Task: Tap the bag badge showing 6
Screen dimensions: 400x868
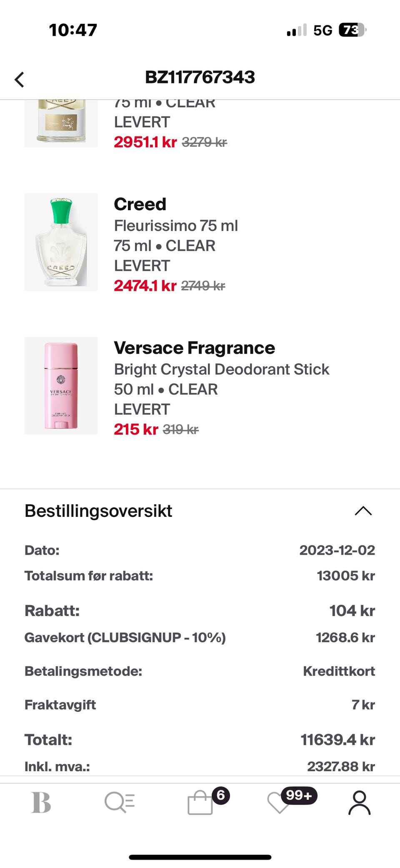Action: pos(220,795)
